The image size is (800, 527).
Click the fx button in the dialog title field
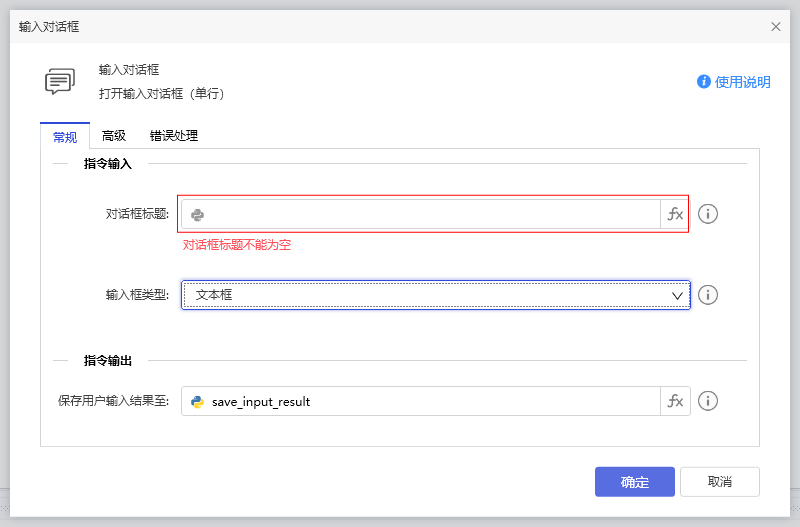coord(675,214)
